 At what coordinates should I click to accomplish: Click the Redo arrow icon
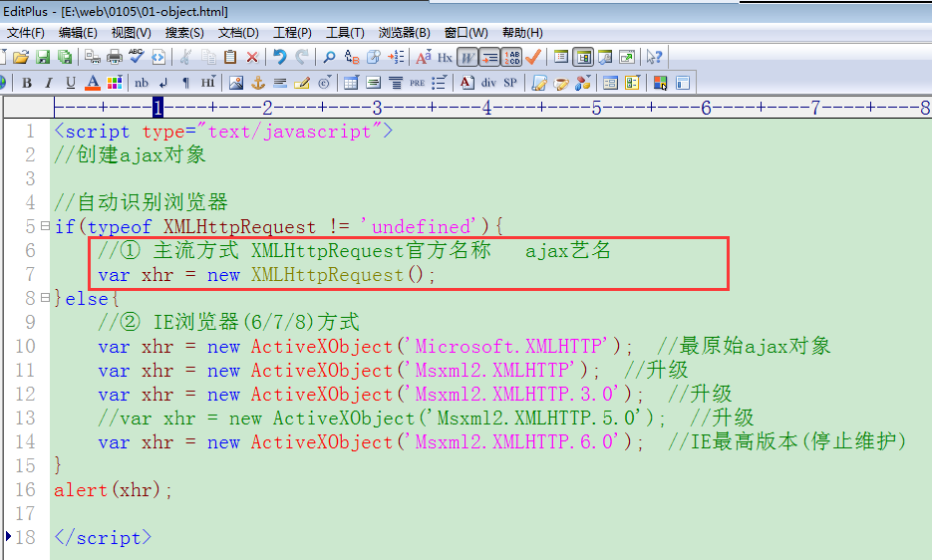(x=302, y=57)
